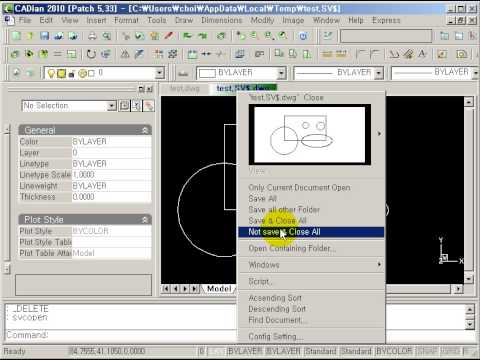Screen dimensions: 480x360
Task: Click the double horizontal lines Offset icon
Action: pos(58,54)
